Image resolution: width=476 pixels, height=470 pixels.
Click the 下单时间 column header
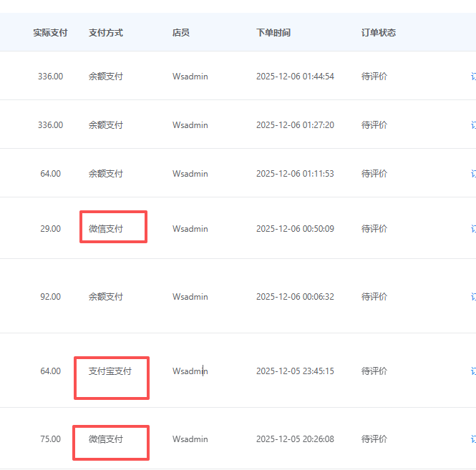tap(273, 33)
